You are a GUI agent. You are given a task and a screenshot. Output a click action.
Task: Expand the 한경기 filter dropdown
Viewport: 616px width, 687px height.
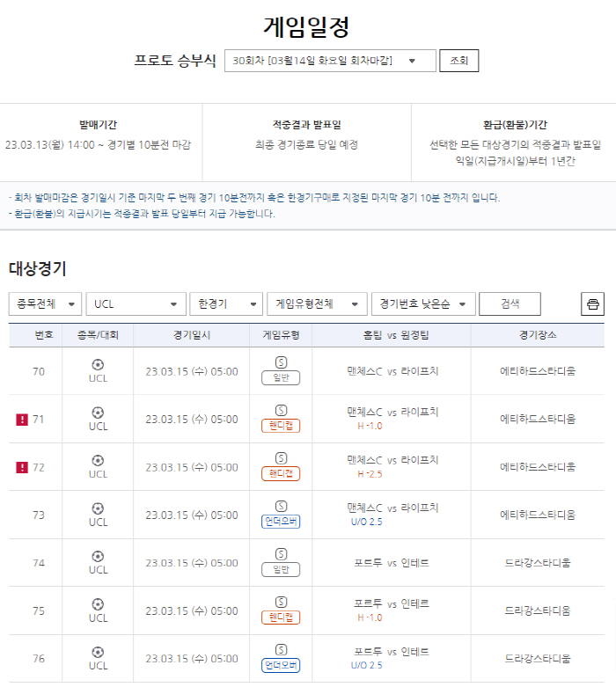(225, 304)
